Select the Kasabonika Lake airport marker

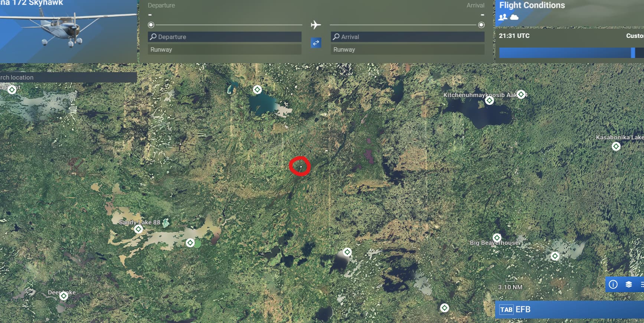point(616,146)
